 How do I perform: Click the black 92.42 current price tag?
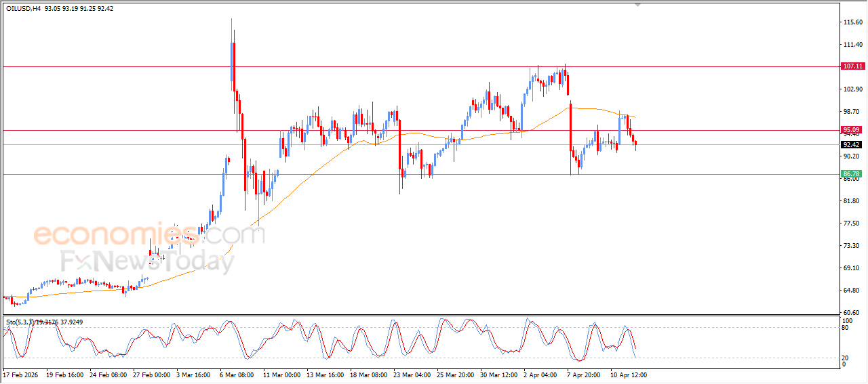coord(851,145)
